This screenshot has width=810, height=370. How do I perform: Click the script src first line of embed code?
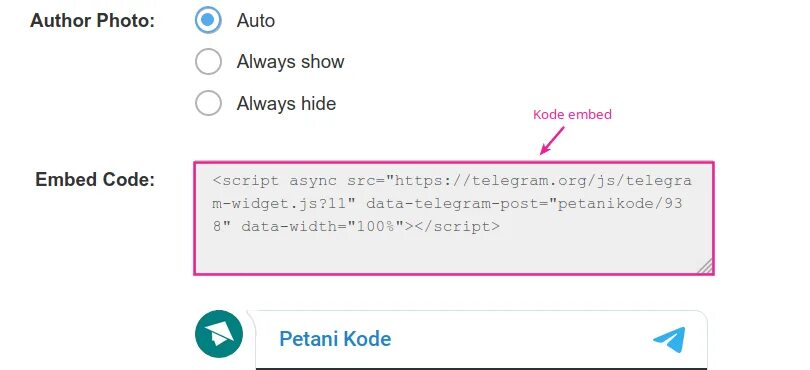pos(452,181)
